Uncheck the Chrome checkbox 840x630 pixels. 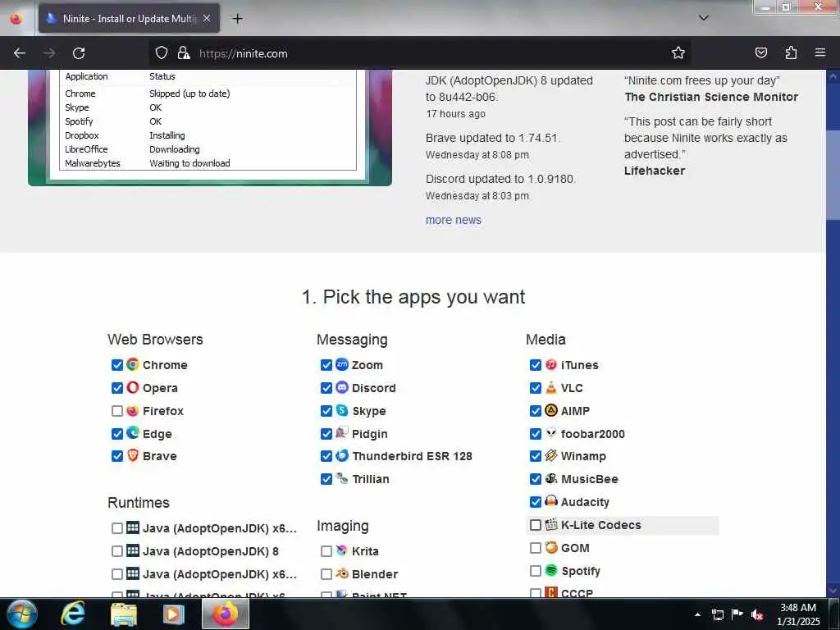116,365
